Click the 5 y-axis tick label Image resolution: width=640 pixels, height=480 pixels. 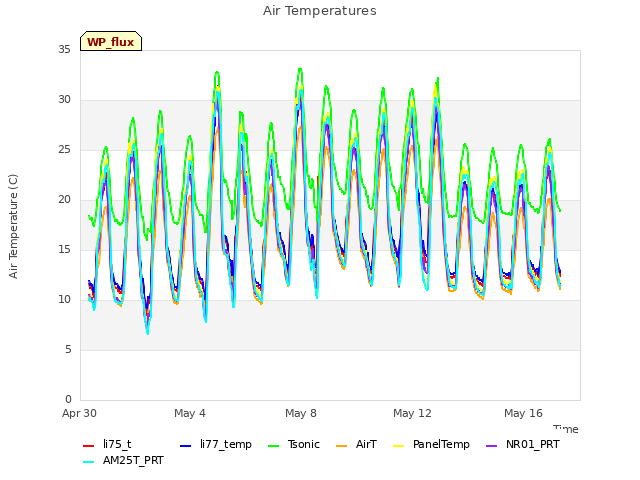click(68, 349)
